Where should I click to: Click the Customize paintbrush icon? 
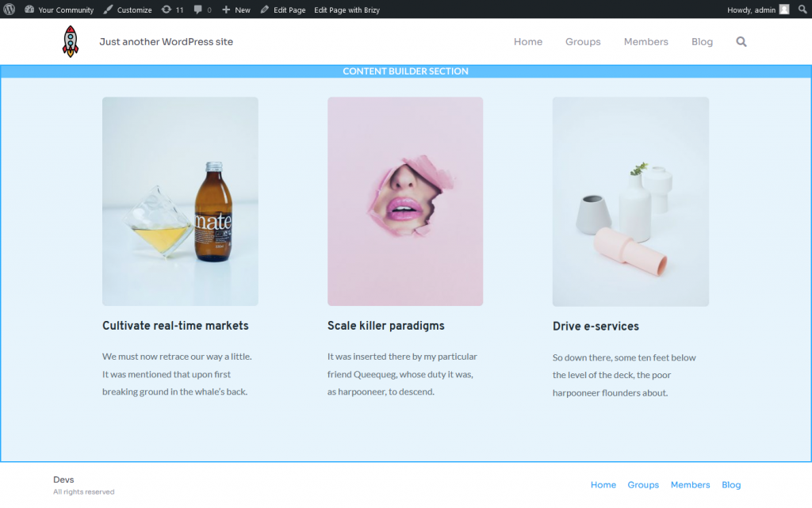tap(108, 10)
